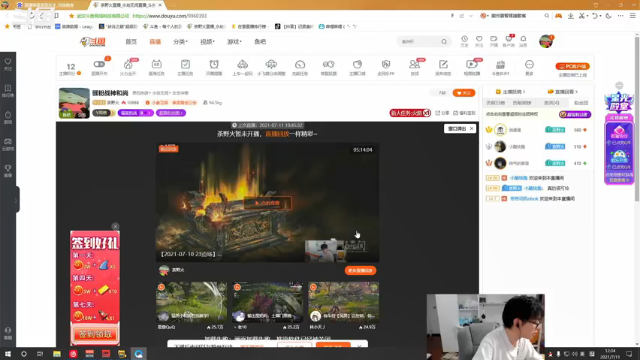
Task: Open 鱼吧 in the Douyu navigation
Action: tap(260, 42)
